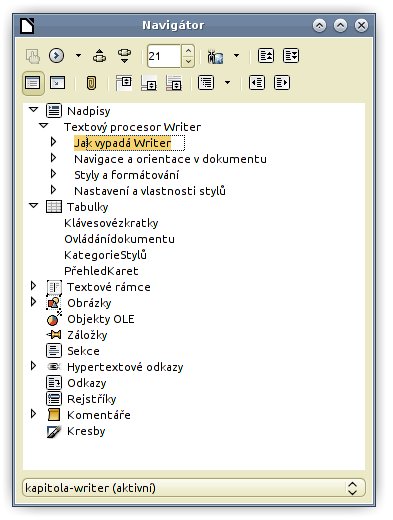Viewport: 393px width, 520px height.
Task: Expand the Obrázky category
Action: [x=33, y=302]
